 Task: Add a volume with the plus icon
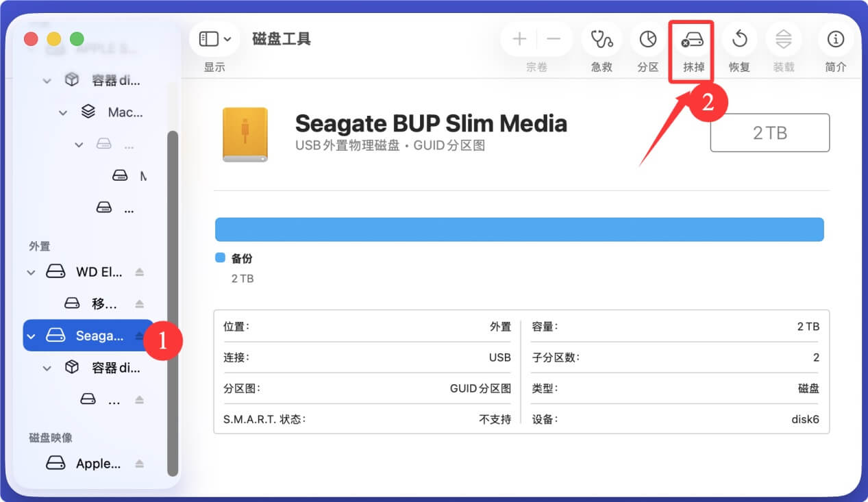(x=519, y=39)
